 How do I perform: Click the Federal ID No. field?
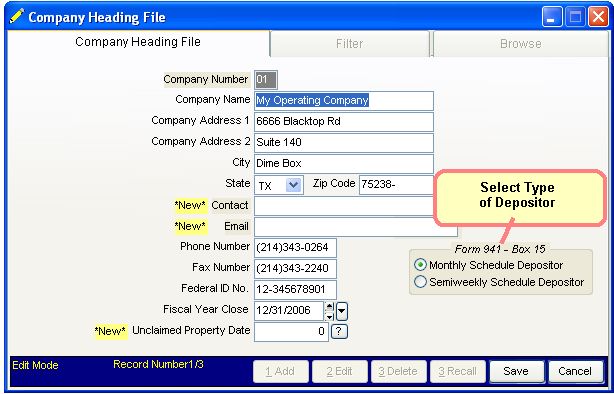coord(295,289)
